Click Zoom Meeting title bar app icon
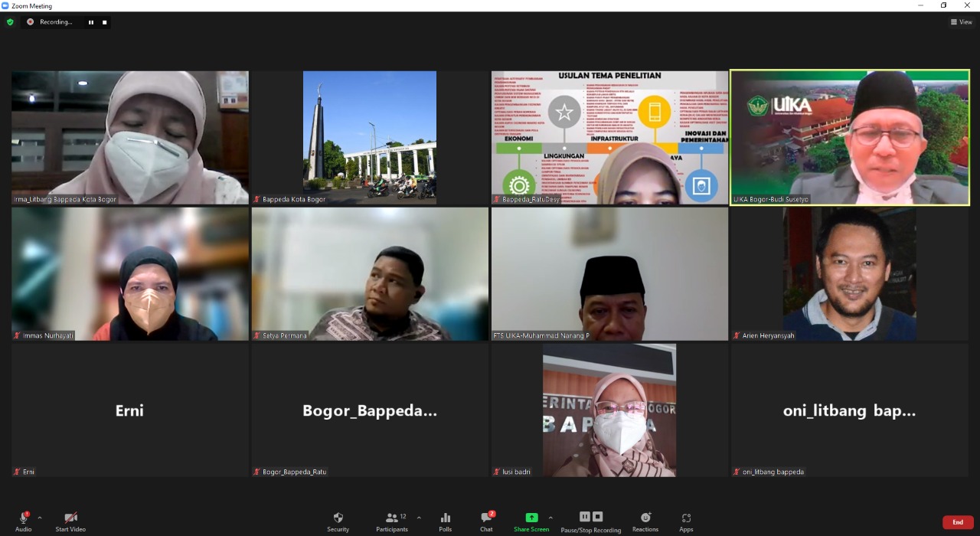 point(5,5)
